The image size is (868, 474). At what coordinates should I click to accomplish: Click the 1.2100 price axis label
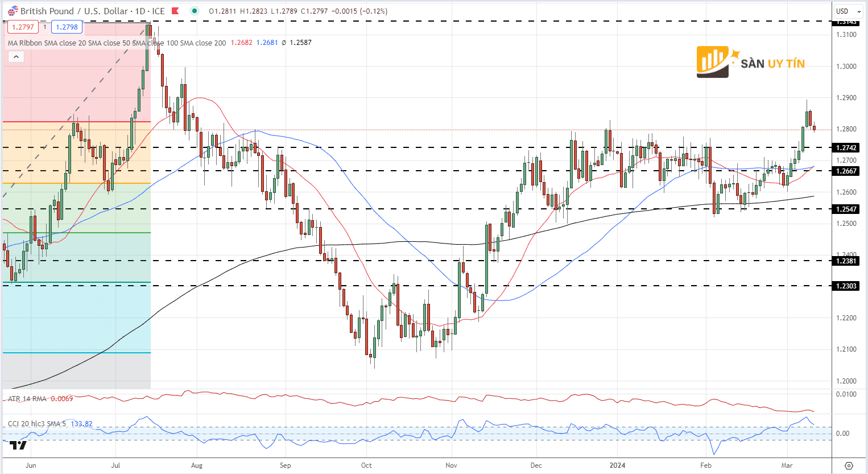pyautogui.click(x=846, y=349)
